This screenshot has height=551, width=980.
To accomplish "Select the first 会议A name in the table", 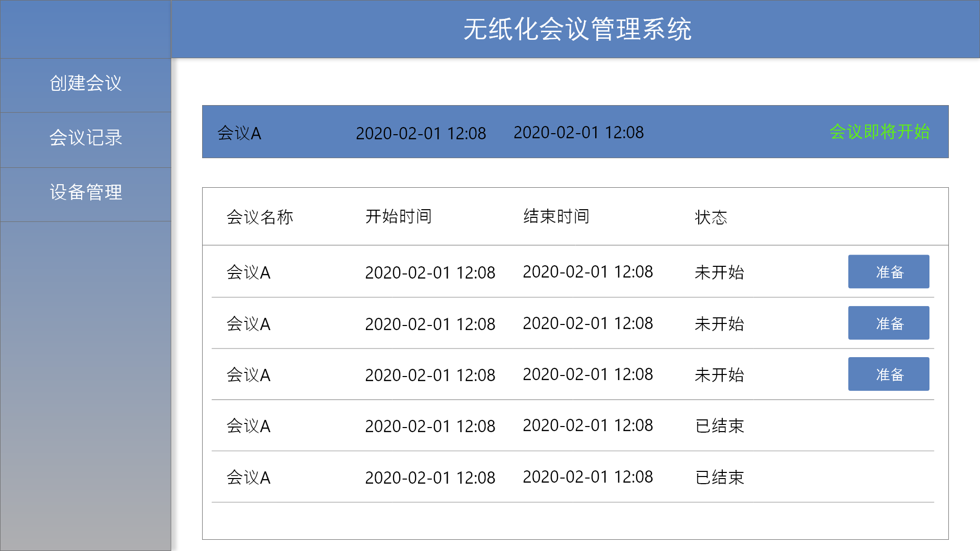I will click(249, 272).
